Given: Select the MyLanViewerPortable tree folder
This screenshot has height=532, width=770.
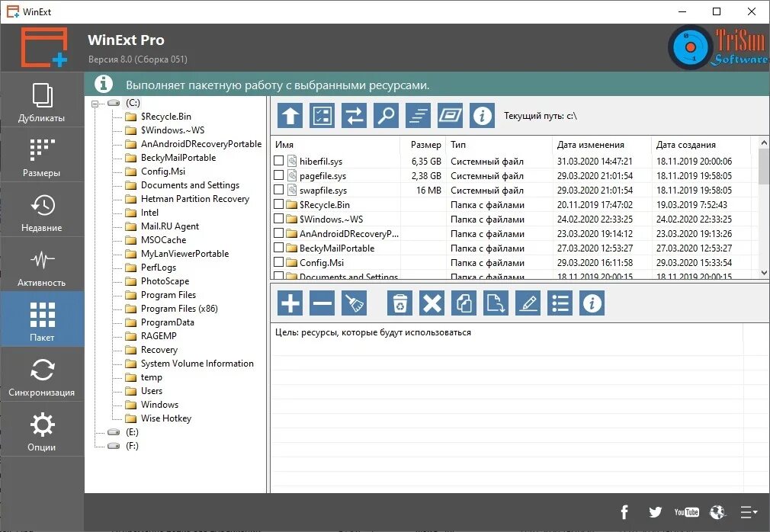Looking at the screenshot, I should 184,254.
